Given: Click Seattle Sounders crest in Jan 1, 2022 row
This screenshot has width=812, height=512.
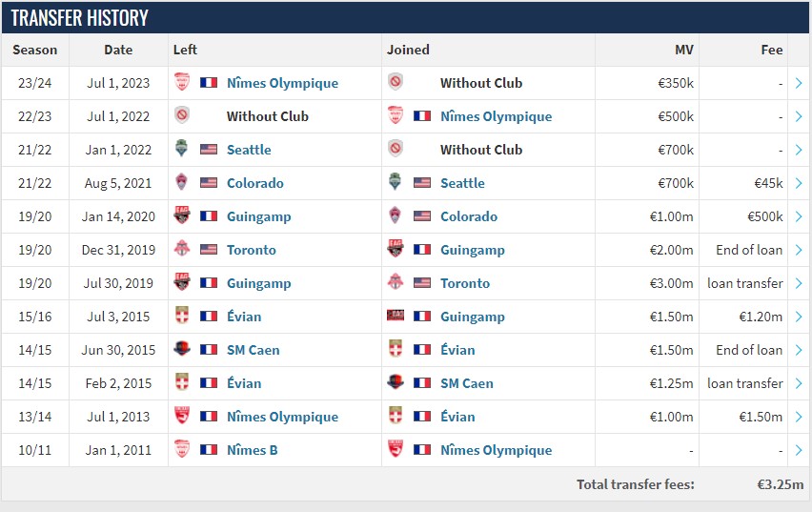Looking at the screenshot, I should click(181, 149).
